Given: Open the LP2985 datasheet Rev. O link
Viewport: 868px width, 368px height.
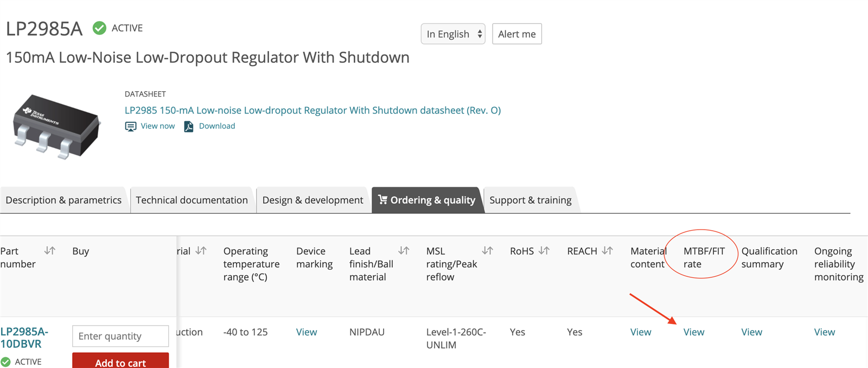Looking at the screenshot, I should pos(312,110).
